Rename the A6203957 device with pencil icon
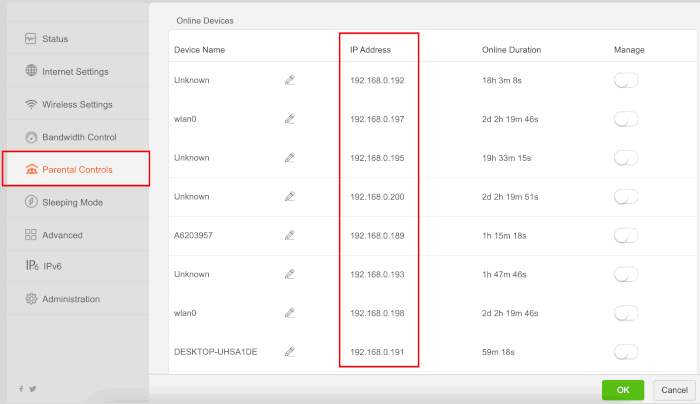The width and height of the screenshot is (700, 404). 290,236
